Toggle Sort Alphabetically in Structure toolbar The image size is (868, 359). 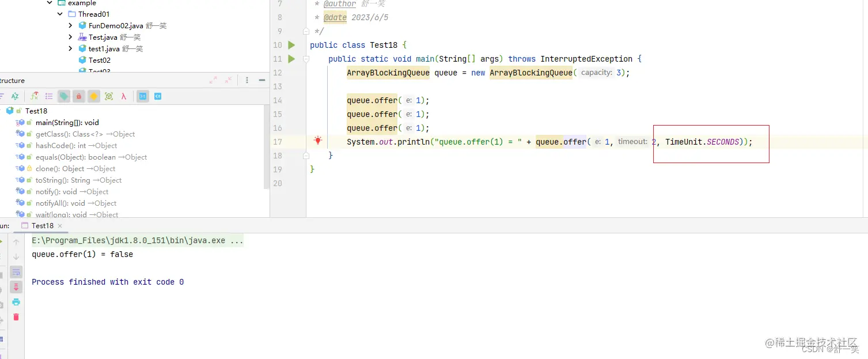16,96
